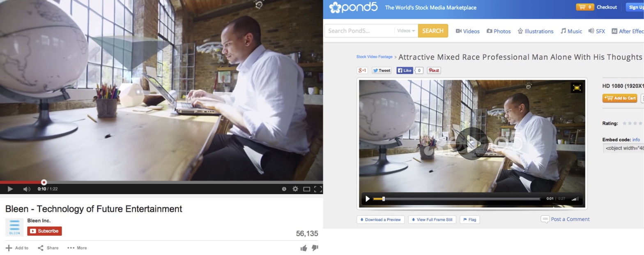Expand the More options menu
The height and width of the screenshot is (255, 644).
(77, 248)
